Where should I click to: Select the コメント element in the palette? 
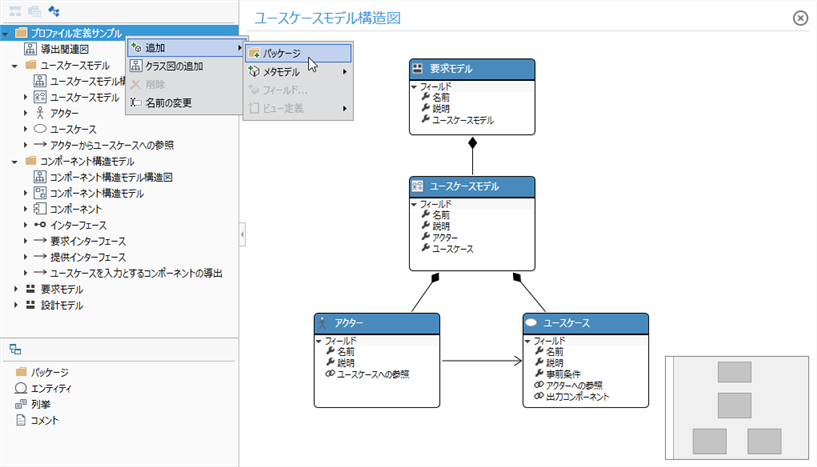pos(44,420)
